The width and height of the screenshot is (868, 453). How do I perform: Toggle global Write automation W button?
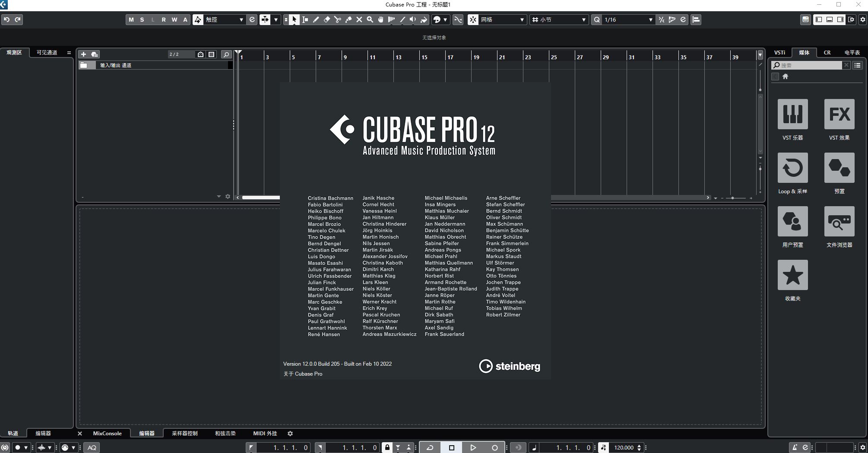[x=174, y=19]
